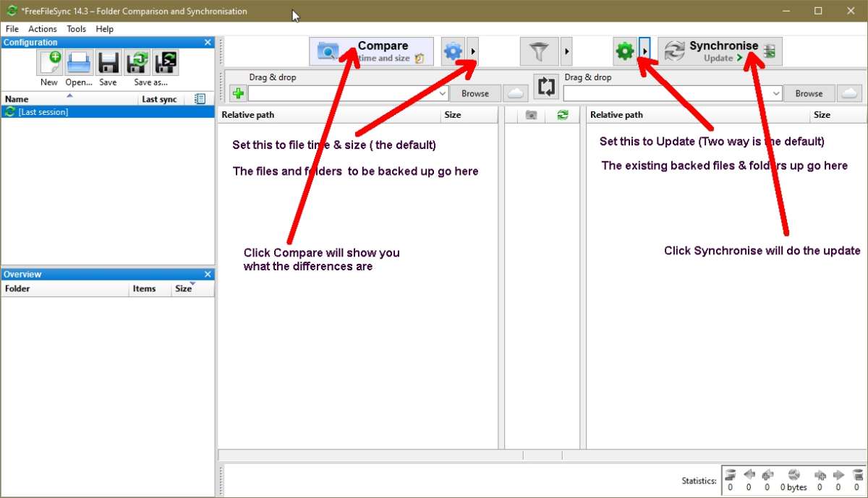Sort overview by Items column
The image size is (868, 498).
pyautogui.click(x=150, y=288)
